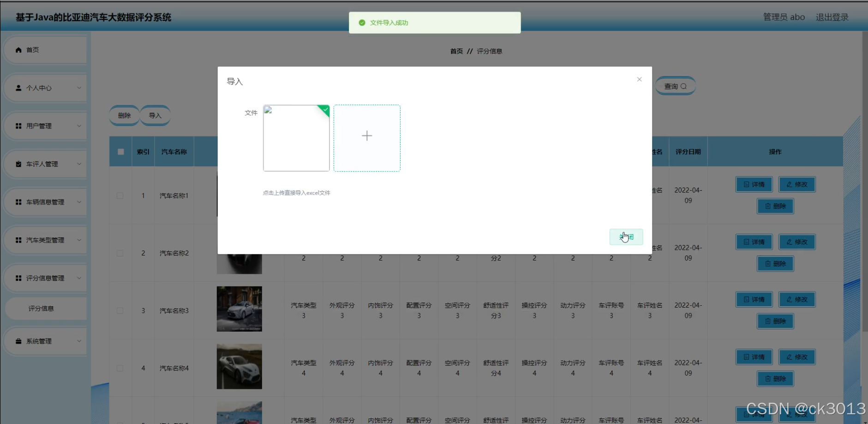
Task: Collapse the 评分信息管理 menu chevron
Action: tap(79, 278)
